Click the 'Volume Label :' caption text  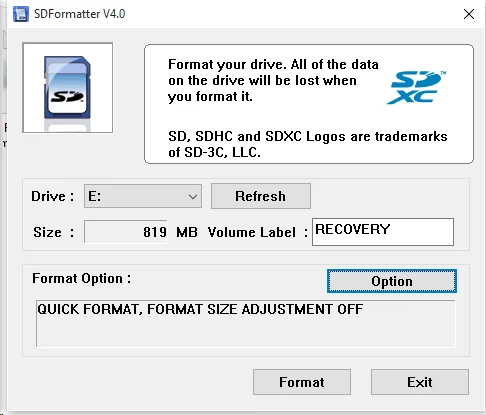(258, 232)
